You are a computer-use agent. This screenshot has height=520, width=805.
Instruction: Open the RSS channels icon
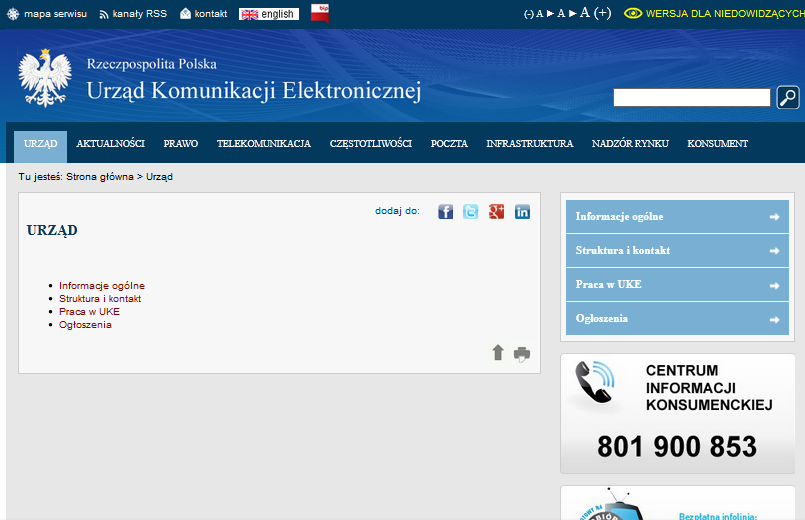tap(104, 14)
